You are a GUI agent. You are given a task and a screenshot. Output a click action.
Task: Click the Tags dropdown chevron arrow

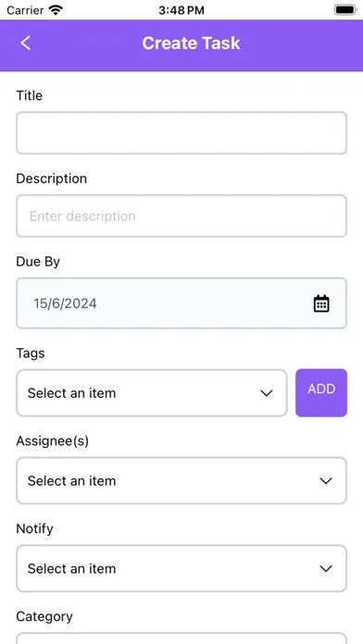click(267, 393)
